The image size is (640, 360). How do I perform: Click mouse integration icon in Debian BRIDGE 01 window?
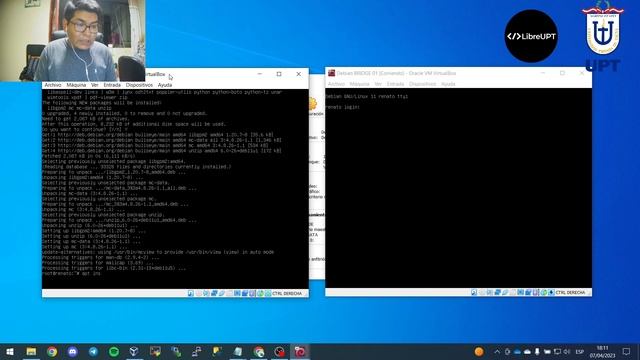click(x=544, y=292)
